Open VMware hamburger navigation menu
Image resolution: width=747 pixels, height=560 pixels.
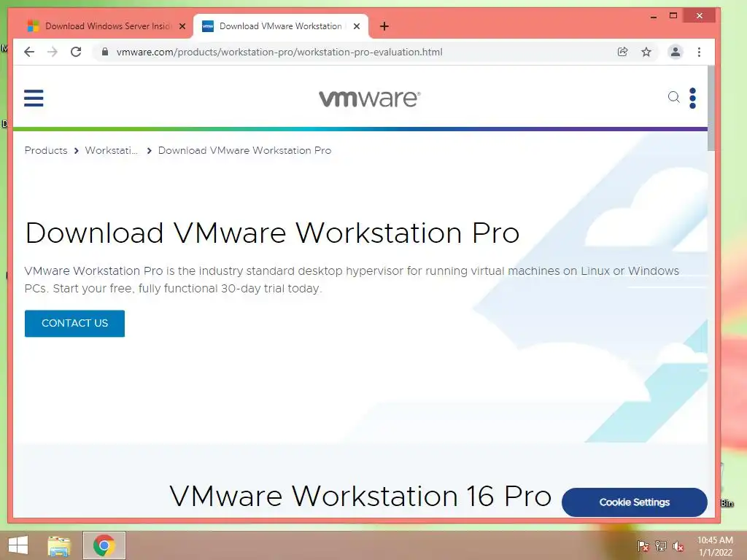[x=34, y=98]
